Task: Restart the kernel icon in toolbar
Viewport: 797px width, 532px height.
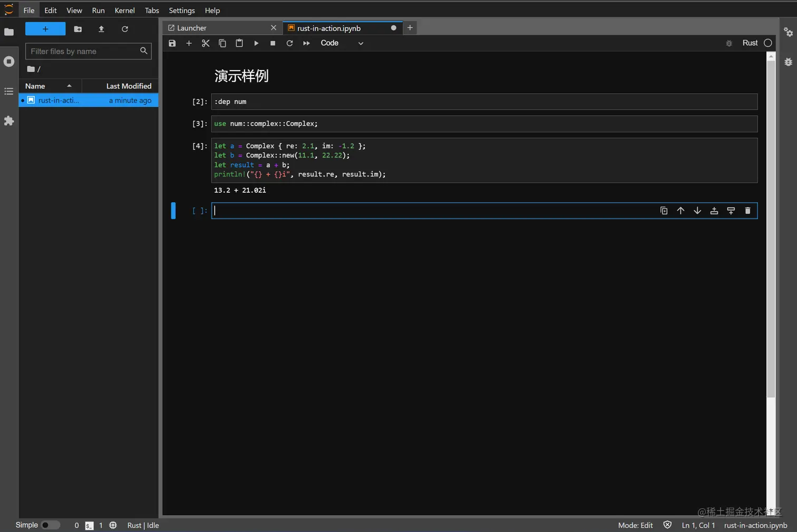Action: point(289,43)
